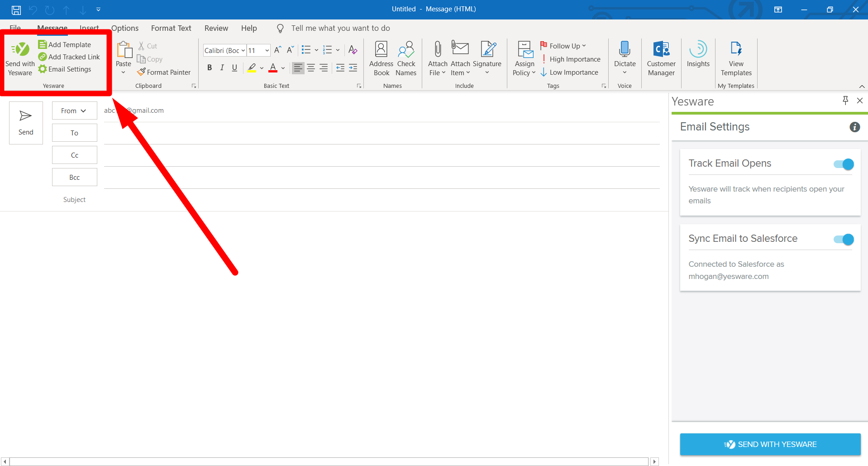The image size is (868, 466).
Task: Click the Cut command
Action: pyautogui.click(x=148, y=46)
